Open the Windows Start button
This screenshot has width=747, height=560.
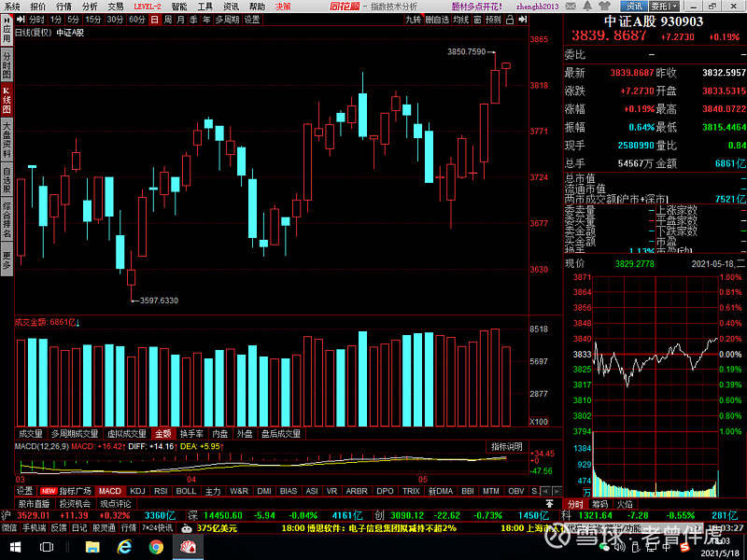(x=15, y=547)
